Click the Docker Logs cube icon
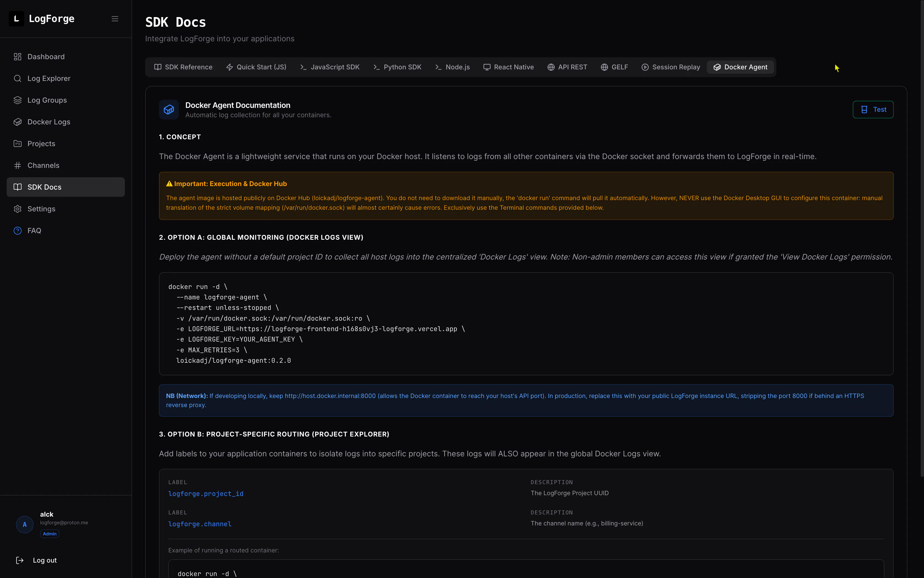Viewport: 924px width, 578px height. 18,122
